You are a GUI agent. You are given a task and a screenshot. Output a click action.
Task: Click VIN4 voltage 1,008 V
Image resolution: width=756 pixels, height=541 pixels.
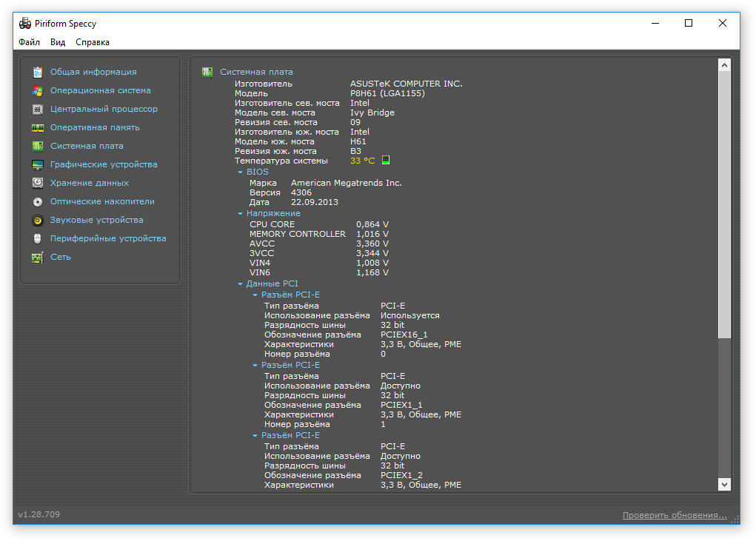pos(372,263)
